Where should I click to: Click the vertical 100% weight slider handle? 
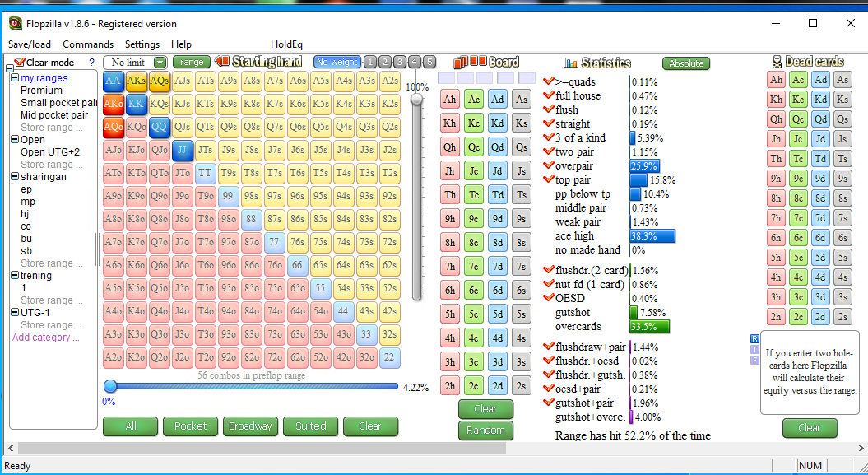click(416, 99)
